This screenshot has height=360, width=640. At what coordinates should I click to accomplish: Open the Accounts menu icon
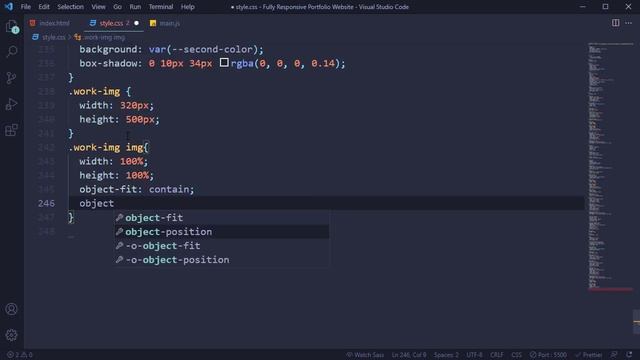[11, 309]
